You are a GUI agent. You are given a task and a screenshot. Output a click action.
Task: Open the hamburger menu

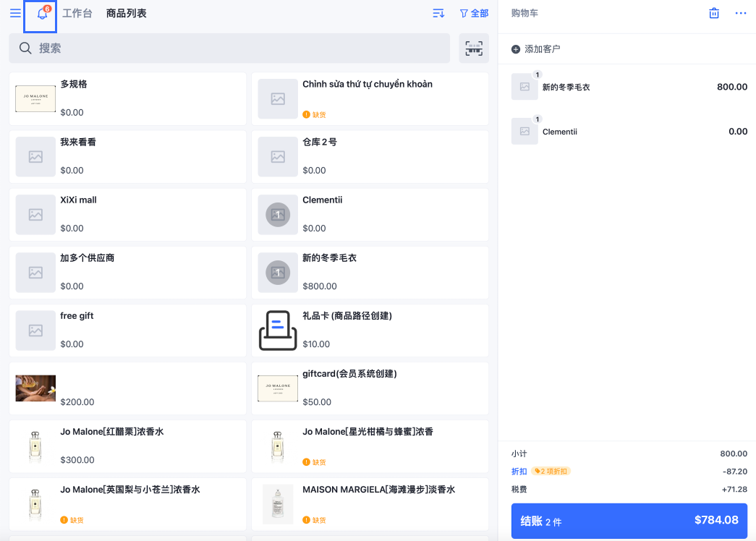[15, 13]
